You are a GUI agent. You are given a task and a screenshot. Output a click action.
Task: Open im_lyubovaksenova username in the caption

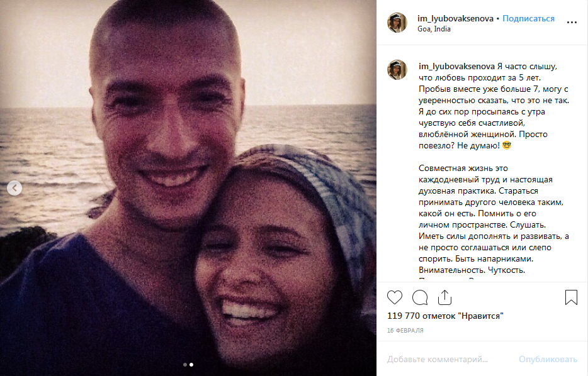click(x=457, y=66)
